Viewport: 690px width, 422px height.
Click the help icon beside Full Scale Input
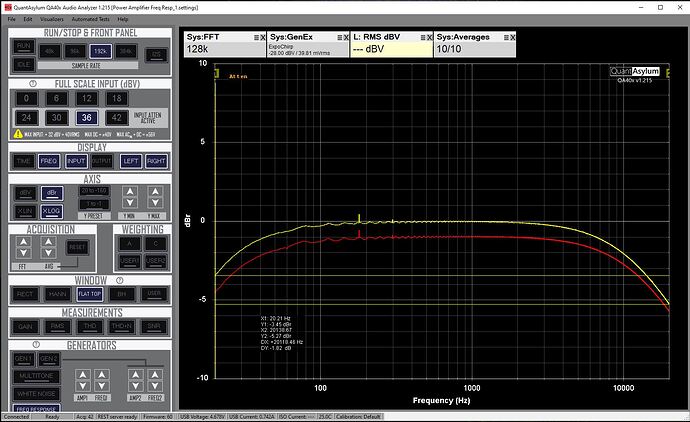(33, 84)
